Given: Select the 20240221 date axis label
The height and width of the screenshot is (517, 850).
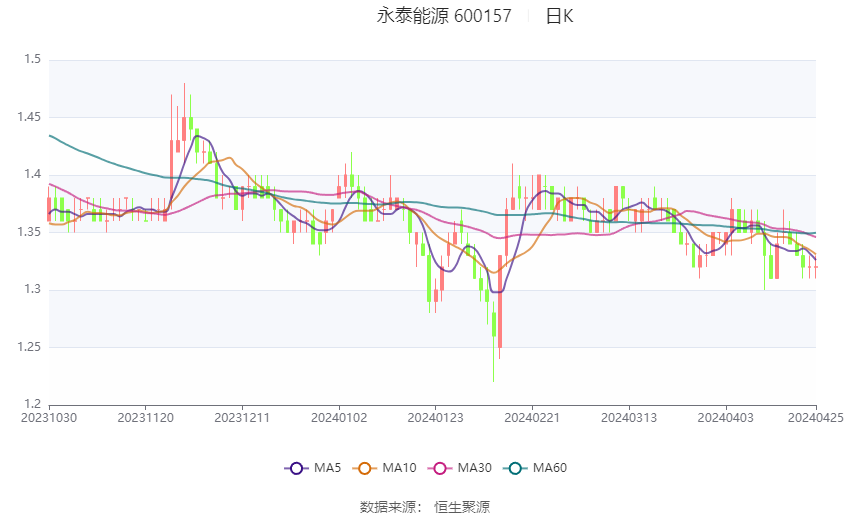Looking at the screenshot, I should pos(532,418).
